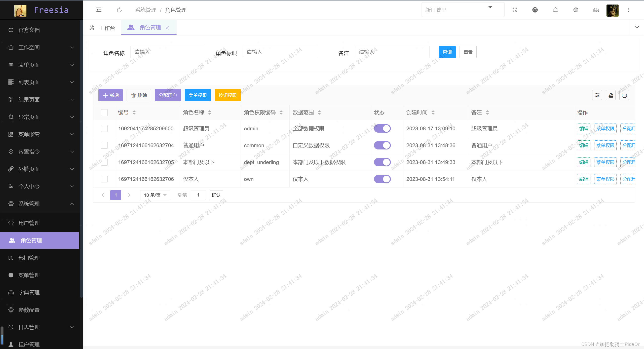Click the 查询 search button
Viewport: 644px width, 349px height.
(447, 52)
